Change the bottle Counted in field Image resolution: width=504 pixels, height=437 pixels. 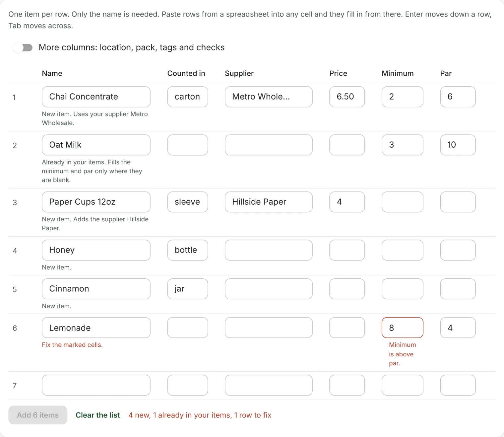coord(188,250)
